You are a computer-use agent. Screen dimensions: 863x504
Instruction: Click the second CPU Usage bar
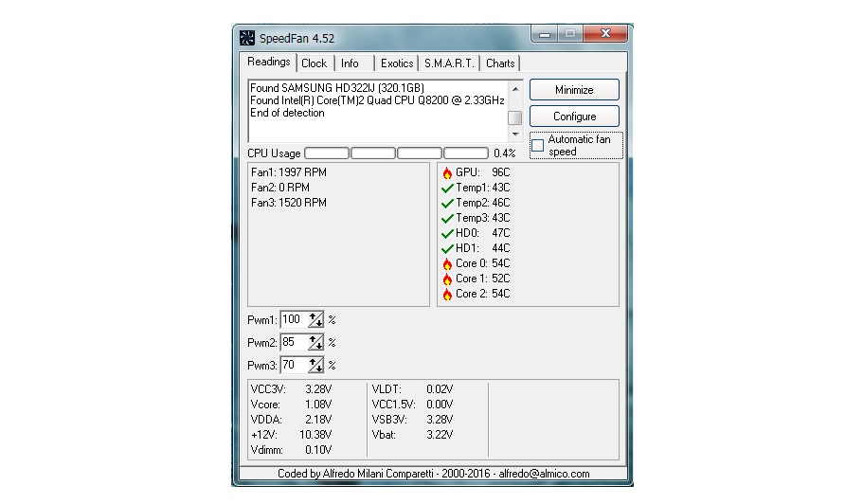pyautogui.click(x=372, y=153)
